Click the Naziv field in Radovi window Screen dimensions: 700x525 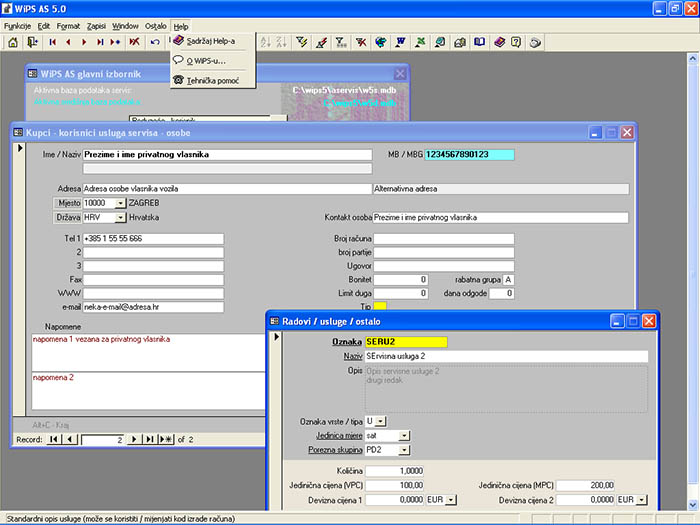pos(507,356)
